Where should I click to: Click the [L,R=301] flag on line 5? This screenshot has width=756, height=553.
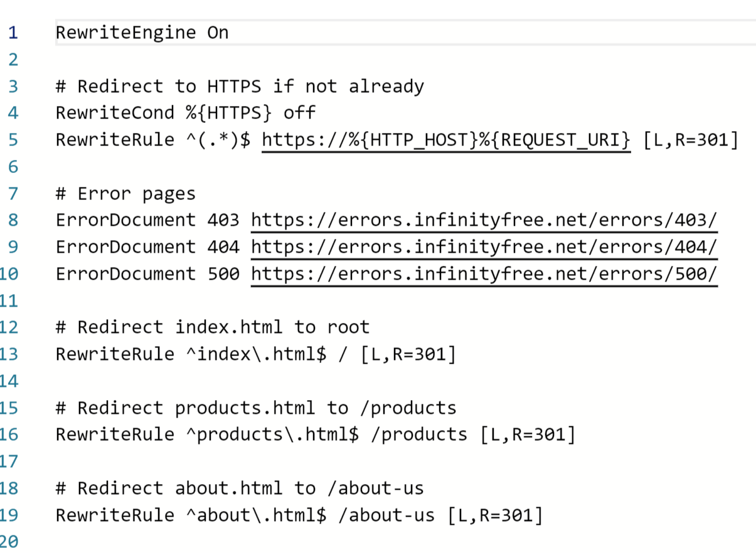coord(691,140)
